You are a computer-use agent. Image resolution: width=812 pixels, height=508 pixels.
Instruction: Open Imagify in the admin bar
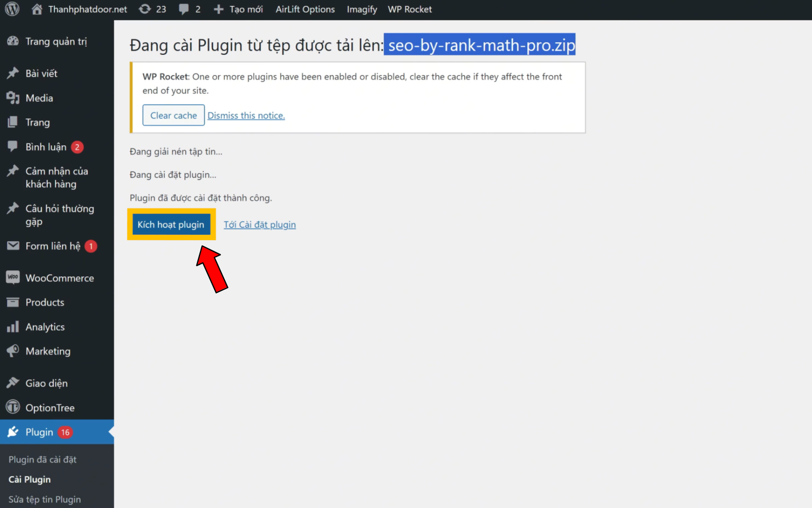click(362, 9)
